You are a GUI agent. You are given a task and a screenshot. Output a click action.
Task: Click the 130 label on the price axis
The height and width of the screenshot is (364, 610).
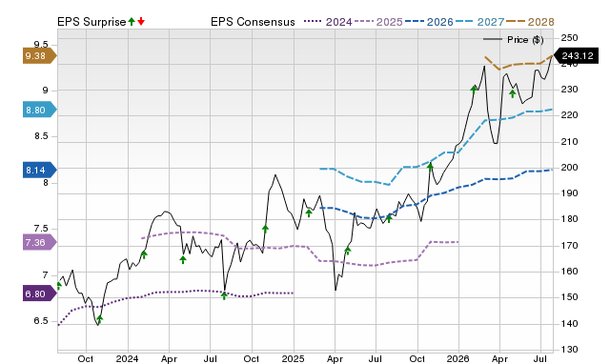pyautogui.click(x=570, y=349)
